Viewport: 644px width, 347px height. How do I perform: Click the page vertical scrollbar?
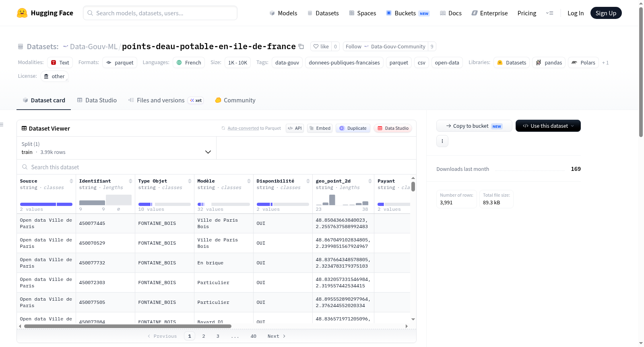[641, 73]
